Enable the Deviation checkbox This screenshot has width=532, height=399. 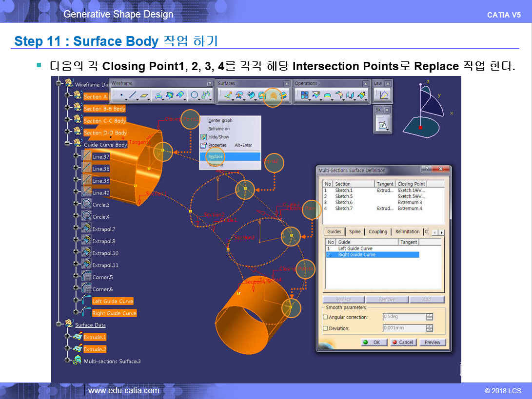click(326, 328)
